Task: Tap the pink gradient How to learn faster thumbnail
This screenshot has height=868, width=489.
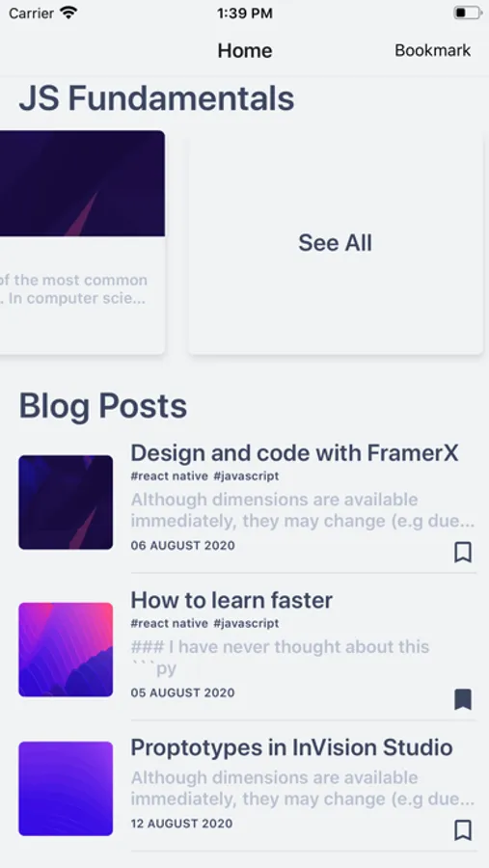Action: coord(66,649)
